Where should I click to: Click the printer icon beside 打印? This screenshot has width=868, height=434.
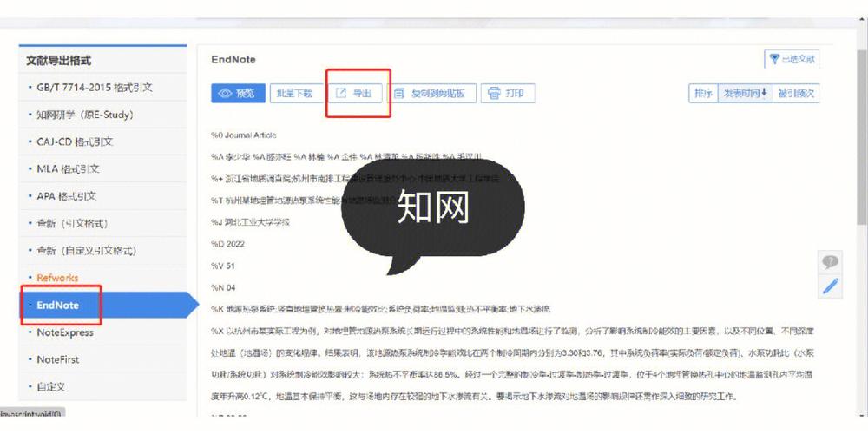coord(495,94)
